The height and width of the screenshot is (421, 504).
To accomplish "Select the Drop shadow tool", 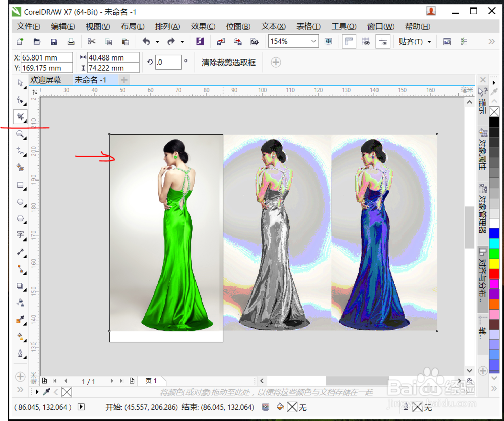I will point(20,286).
